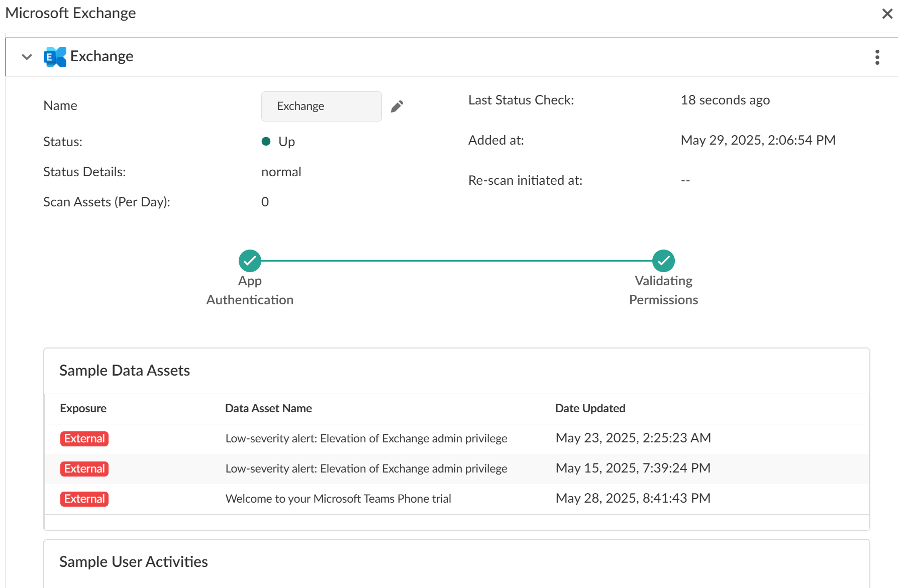Viewport: 898px width, 588px height.
Task: Click External badge on May 23 row
Action: pyautogui.click(x=84, y=438)
